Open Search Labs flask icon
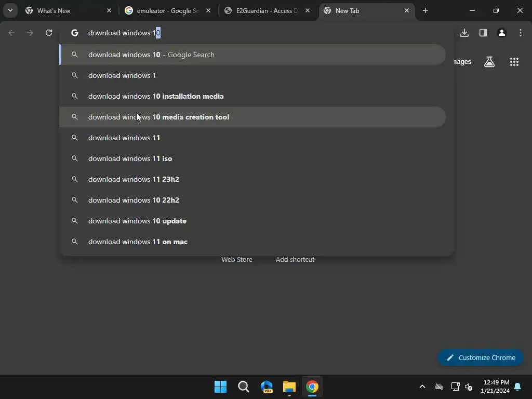532x399 pixels. [489, 62]
